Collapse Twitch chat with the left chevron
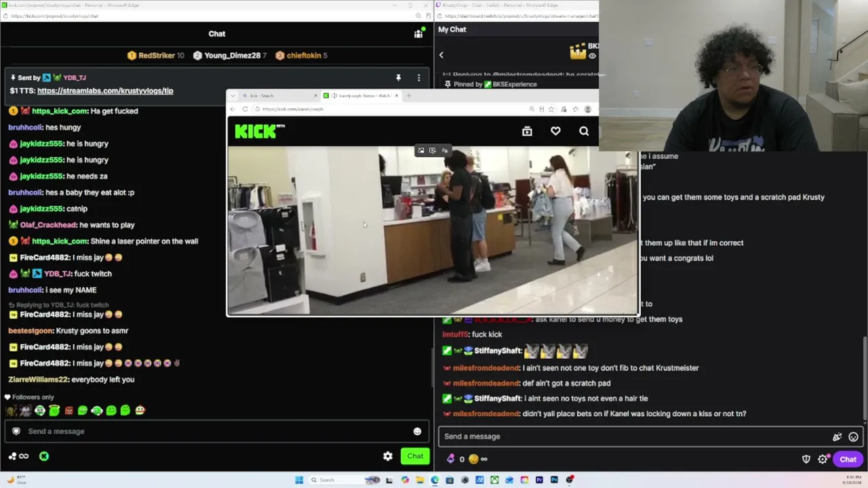This screenshot has width=868, height=488. pyautogui.click(x=441, y=56)
